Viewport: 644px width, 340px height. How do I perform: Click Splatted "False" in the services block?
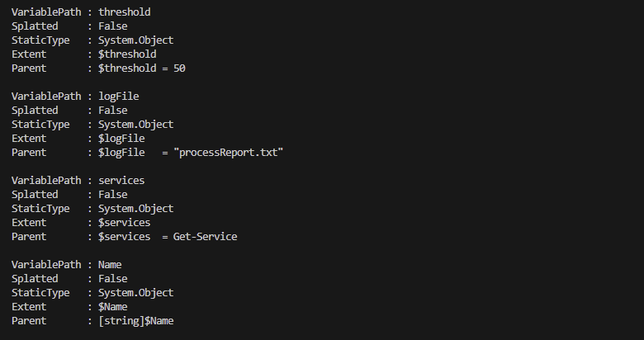tap(112, 195)
